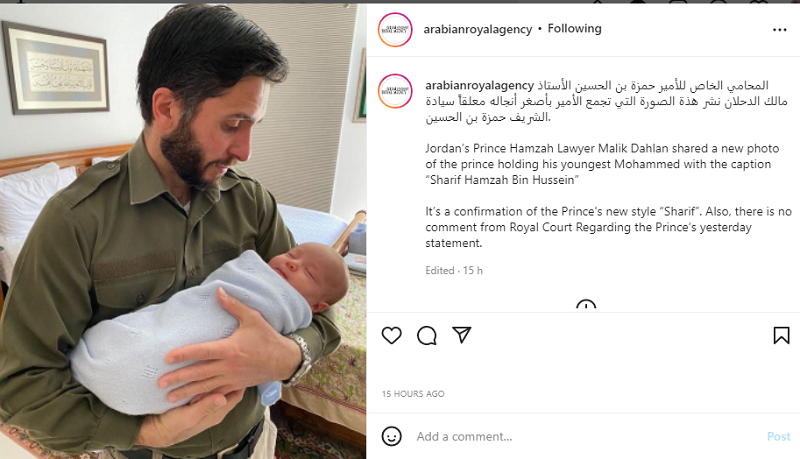Screen dimensions: 800x459
Task: Open the emoji picker in comment box
Action: 391,437
